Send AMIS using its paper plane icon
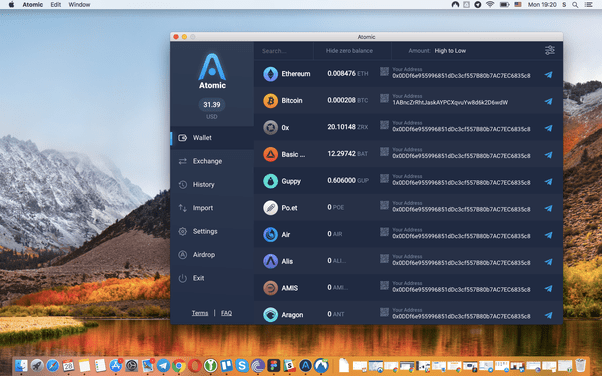 549,288
